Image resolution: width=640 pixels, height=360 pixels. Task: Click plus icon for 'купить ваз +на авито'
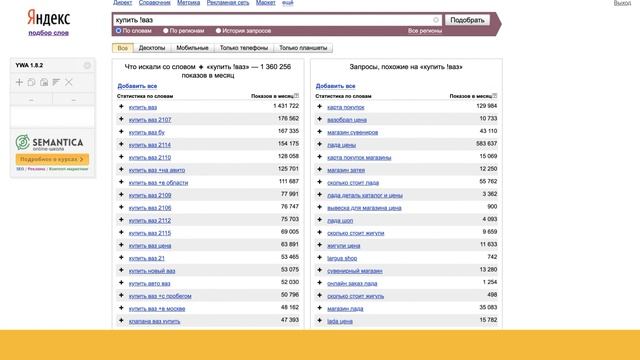coord(121,169)
